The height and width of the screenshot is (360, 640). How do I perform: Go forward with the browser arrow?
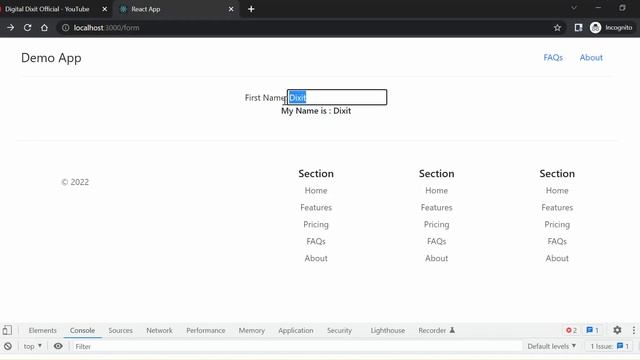(11, 28)
